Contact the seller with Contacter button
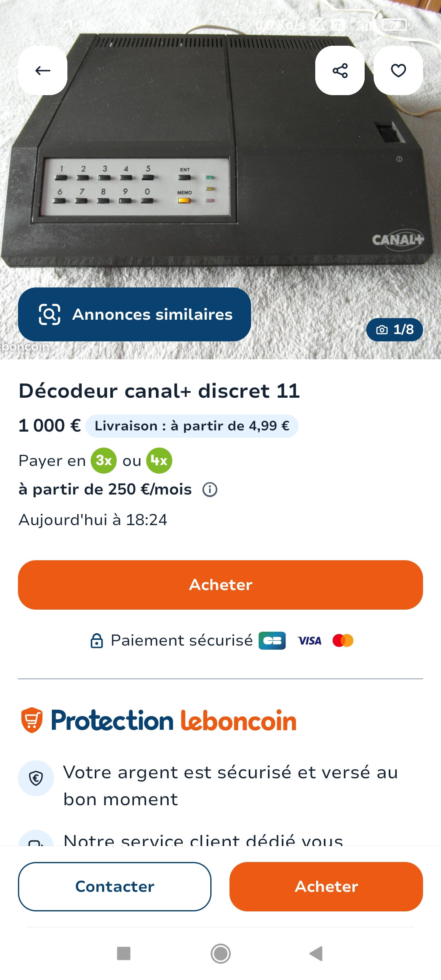441x980 pixels. [115, 886]
